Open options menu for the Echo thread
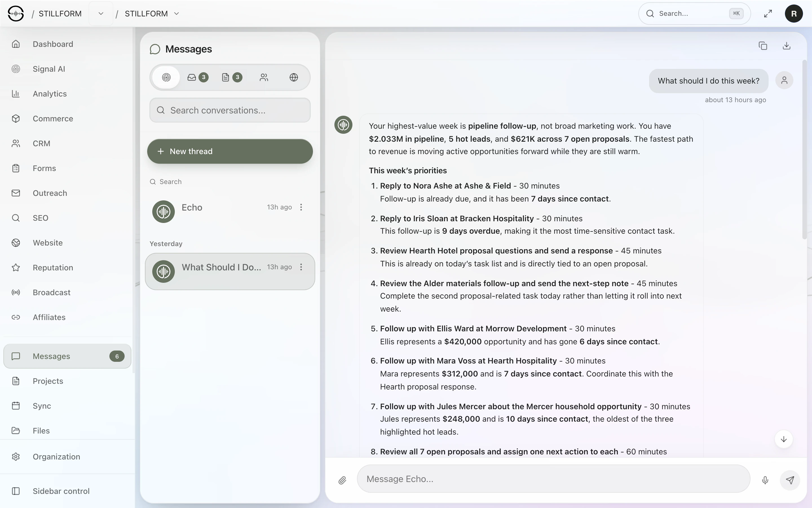Viewport: 812px width, 508px height. 301,207
